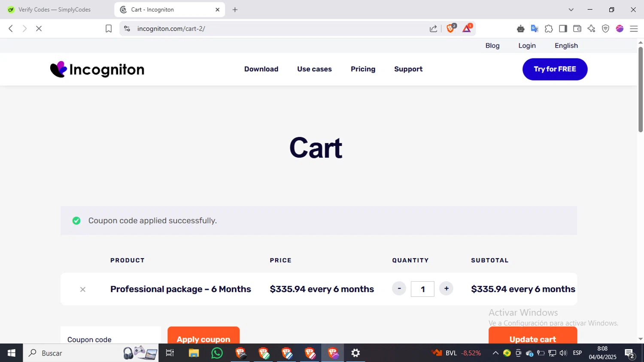Click the Windows Buscar search box
Viewport: 644px width, 362px height.
(91, 353)
